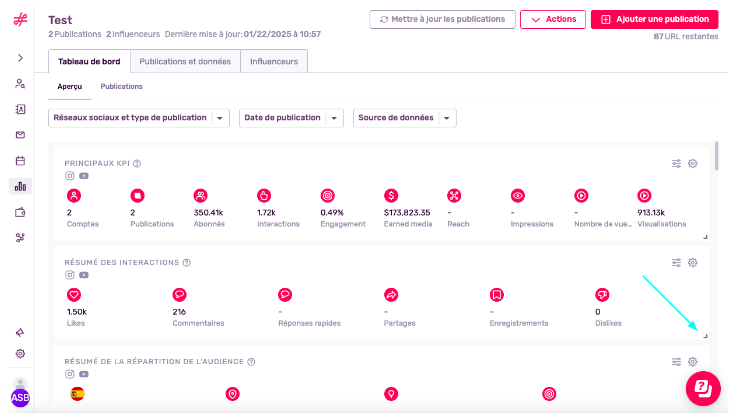Viewport: 741px width, 419px height.
Task: Open Réseaux sociaux et type de publication dropdown
Action: [139, 118]
